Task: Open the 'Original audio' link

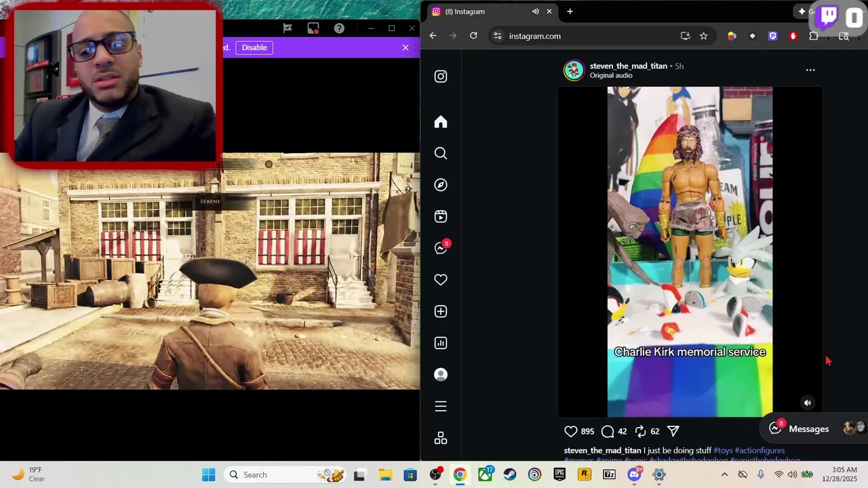Action: [x=611, y=75]
